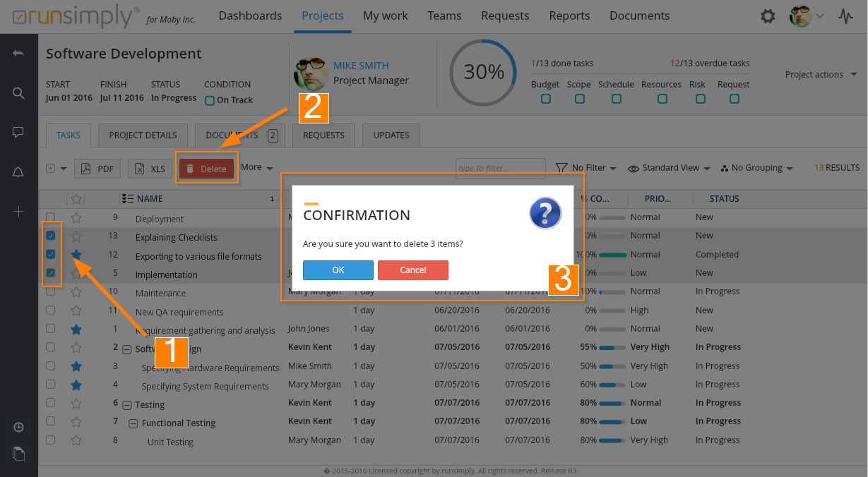Star the Deployment task
Viewport: 868px width, 477px height.
click(76, 217)
